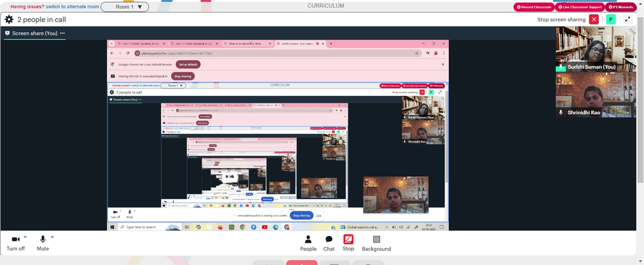Stop screen share from bottom toolbar
Screen dimensions: 644x265
tap(348, 243)
